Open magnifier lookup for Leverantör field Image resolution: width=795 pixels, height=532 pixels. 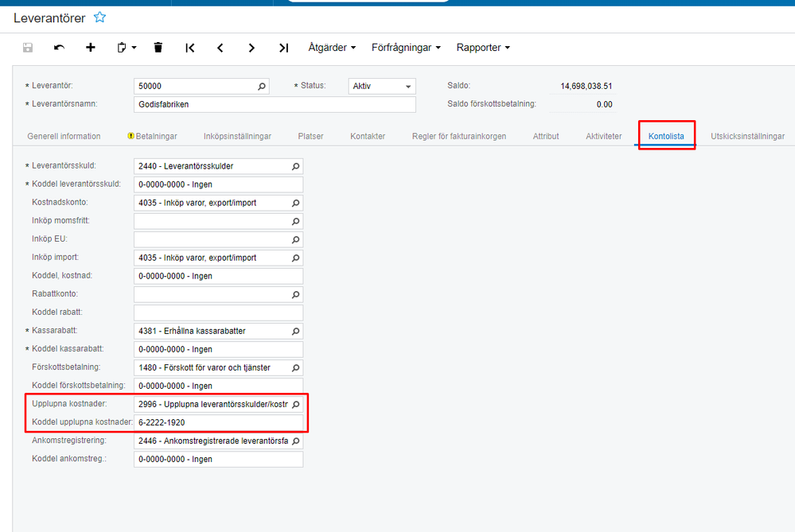click(x=262, y=86)
